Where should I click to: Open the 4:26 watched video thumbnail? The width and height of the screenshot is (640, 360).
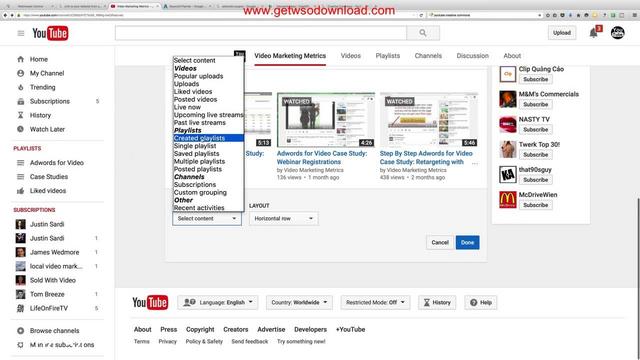(x=326, y=120)
